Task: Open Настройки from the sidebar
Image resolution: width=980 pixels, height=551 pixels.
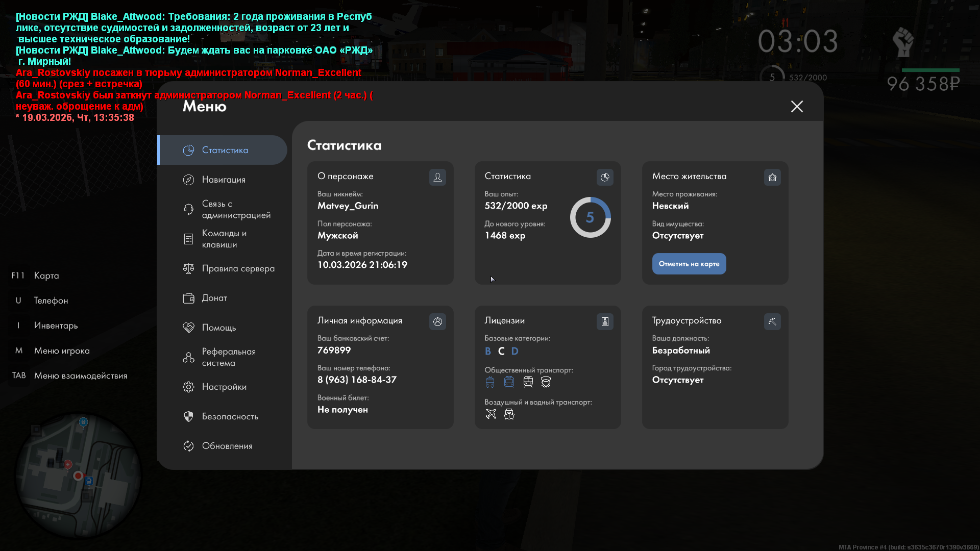Action: pos(224,387)
